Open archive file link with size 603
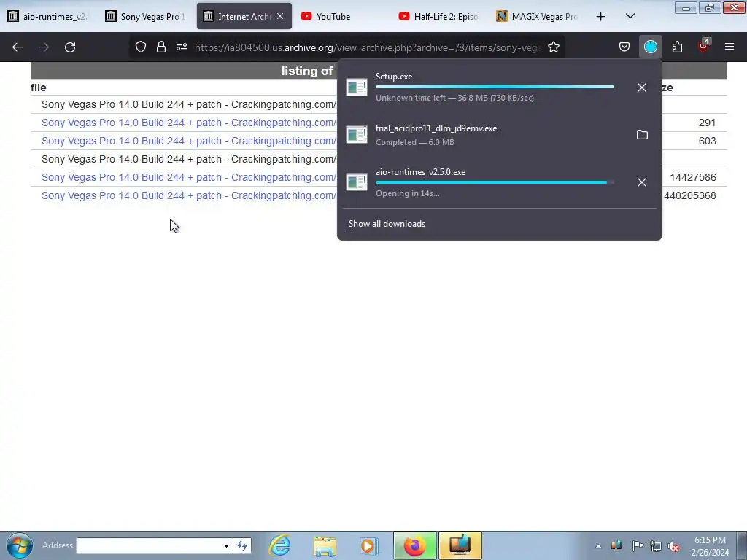This screenshot has height=560, width=747. [189, 141]
